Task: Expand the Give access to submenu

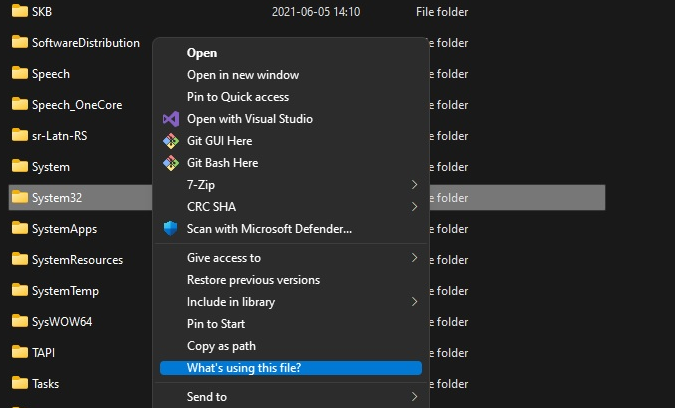Action: point(291,258)
